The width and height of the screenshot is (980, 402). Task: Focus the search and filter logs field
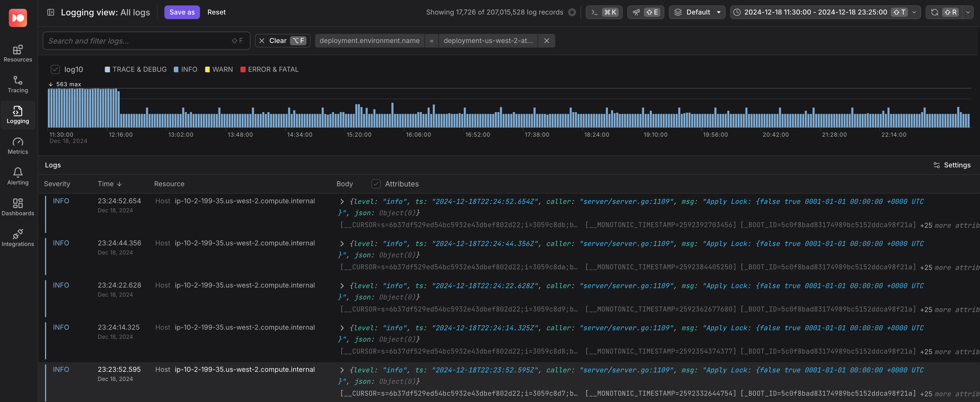pyautogui.click(x=146, y=41)
